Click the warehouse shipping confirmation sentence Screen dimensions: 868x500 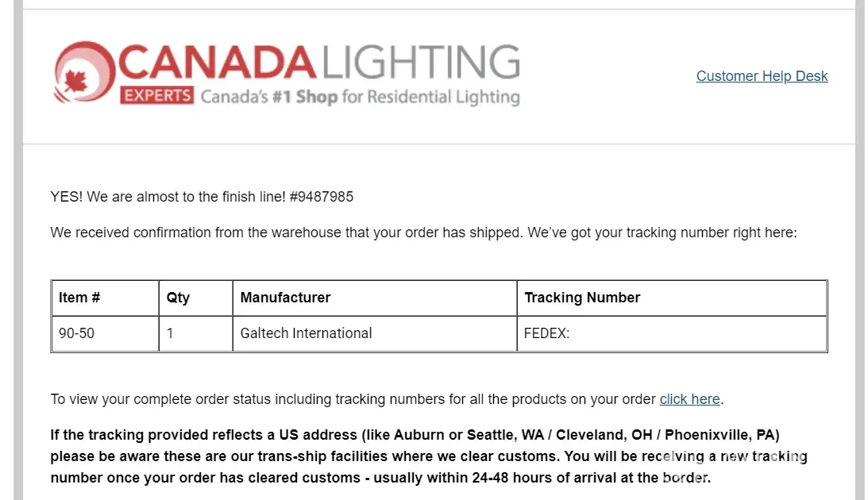[x=422, y=233]
